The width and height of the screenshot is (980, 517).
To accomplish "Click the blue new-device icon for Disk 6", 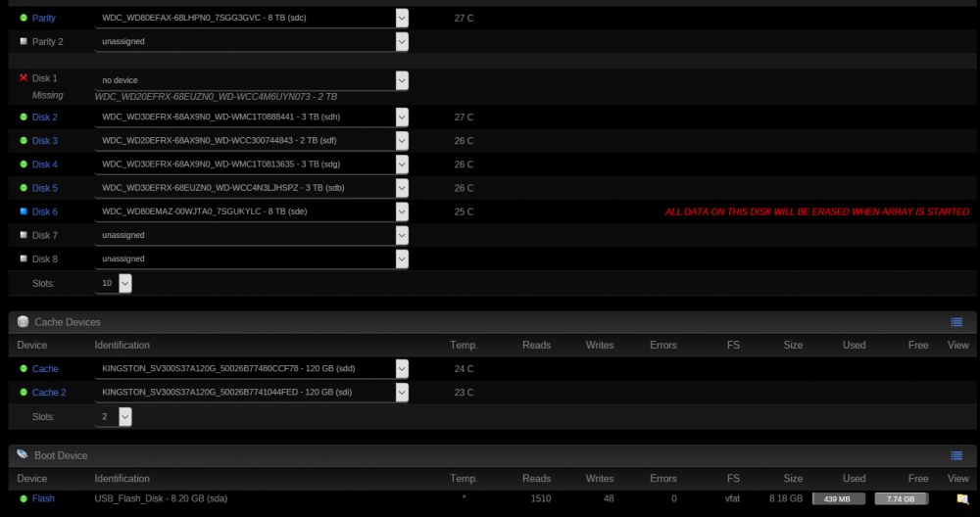I will tap(24, 211).
